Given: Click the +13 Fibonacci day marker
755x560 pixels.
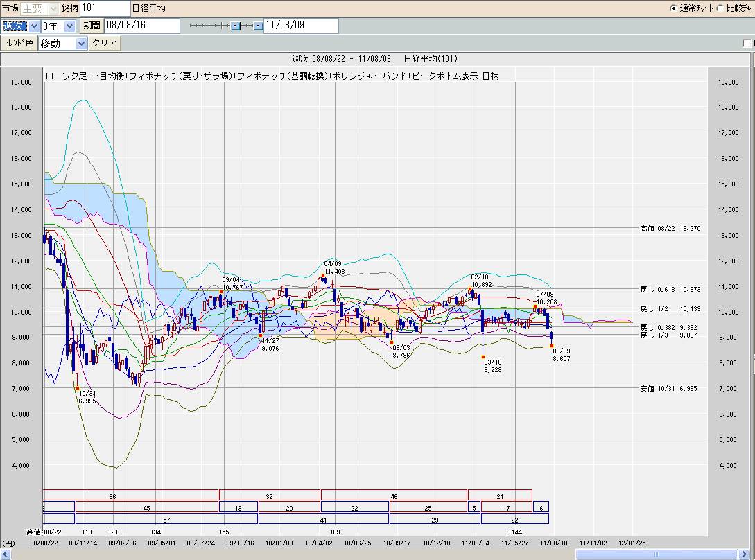Looking at the screenshot, I should tap(87, 532).
